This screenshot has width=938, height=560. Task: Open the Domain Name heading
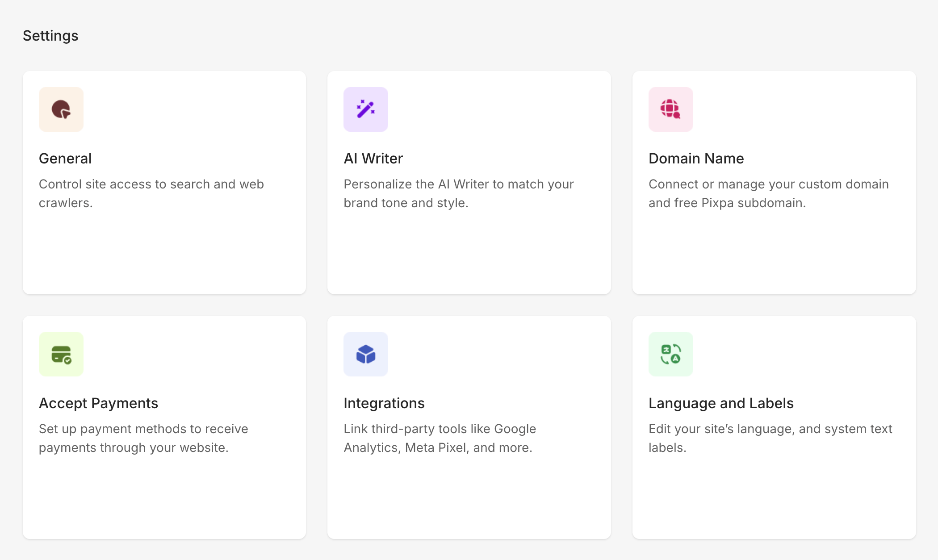(696, 159)
